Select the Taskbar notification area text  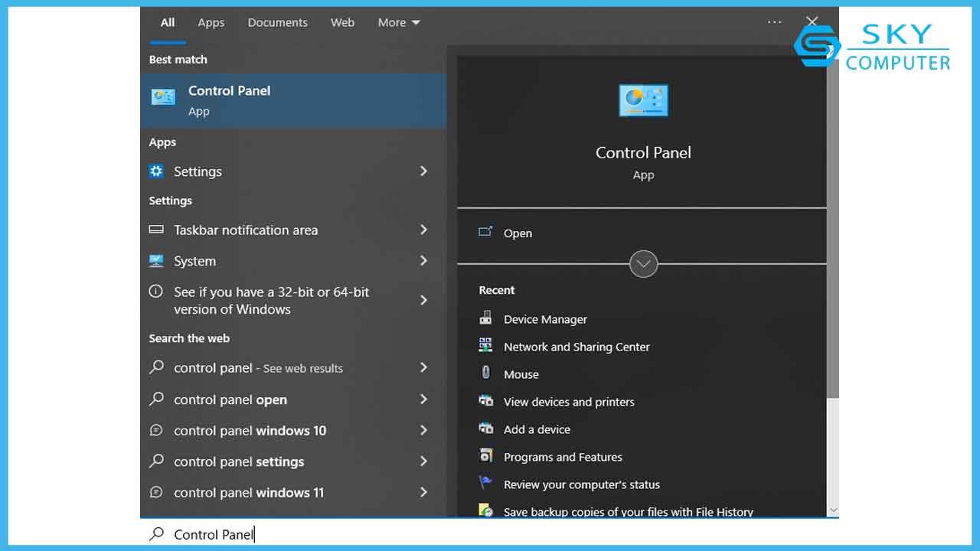point(246,230)
